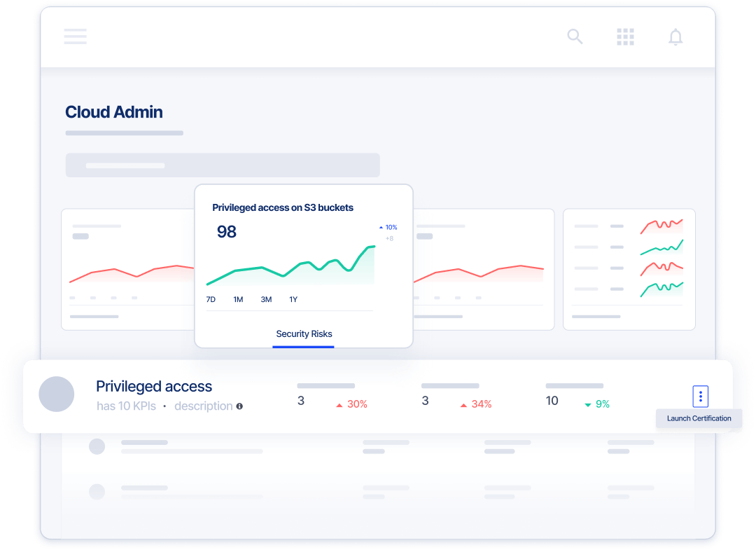The width and height of the screenshot is (756, 550).
Task: Click the Launch Certification button
Action: click(x=699, y=418)
